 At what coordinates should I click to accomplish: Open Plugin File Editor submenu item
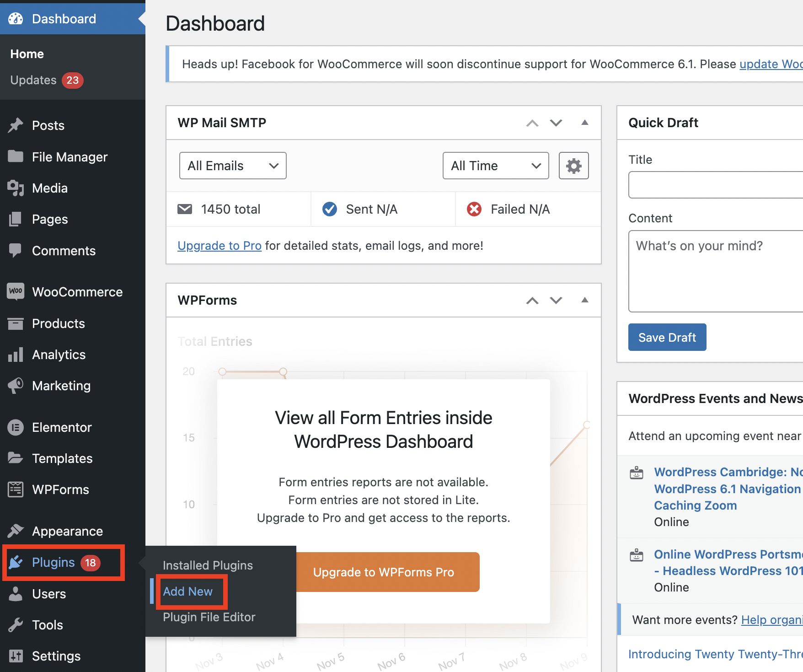click(209, 617)
